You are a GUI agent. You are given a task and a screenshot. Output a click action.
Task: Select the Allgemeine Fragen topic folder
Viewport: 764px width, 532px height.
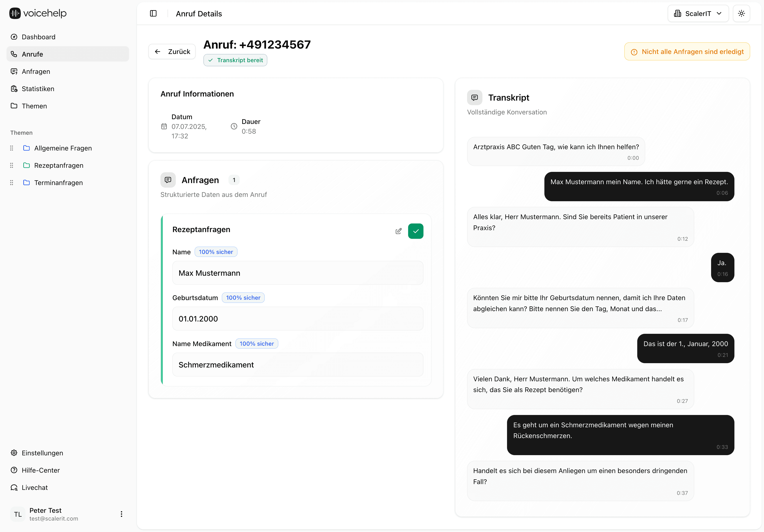(63, 148)
